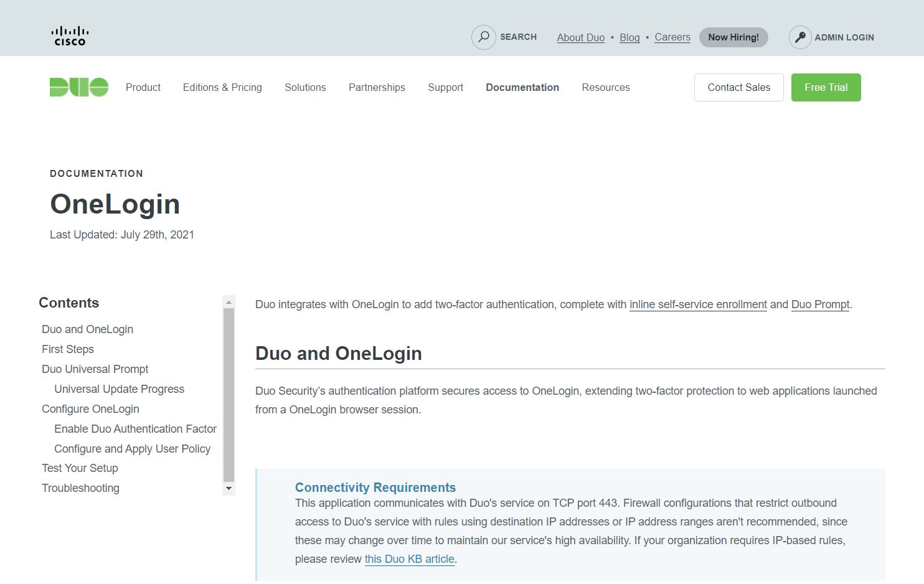The image size is (924, 584).
Task: Visit the Blog link
Action: click(x=629, y=37)
